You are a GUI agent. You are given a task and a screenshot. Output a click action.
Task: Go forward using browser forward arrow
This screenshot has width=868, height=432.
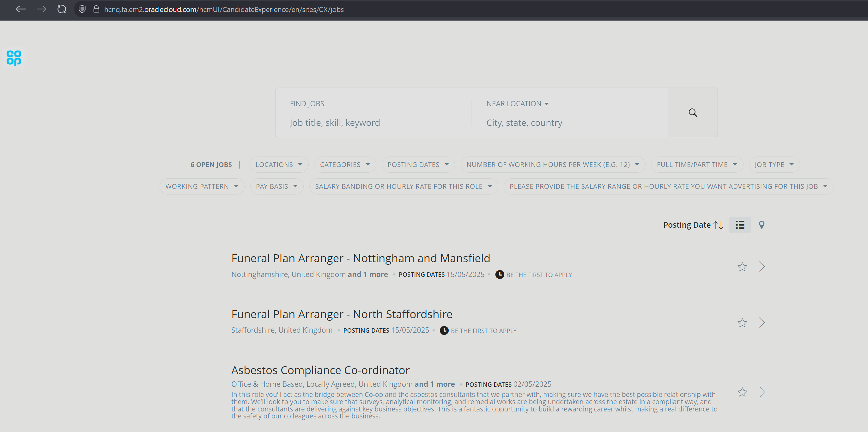(41, 9)
